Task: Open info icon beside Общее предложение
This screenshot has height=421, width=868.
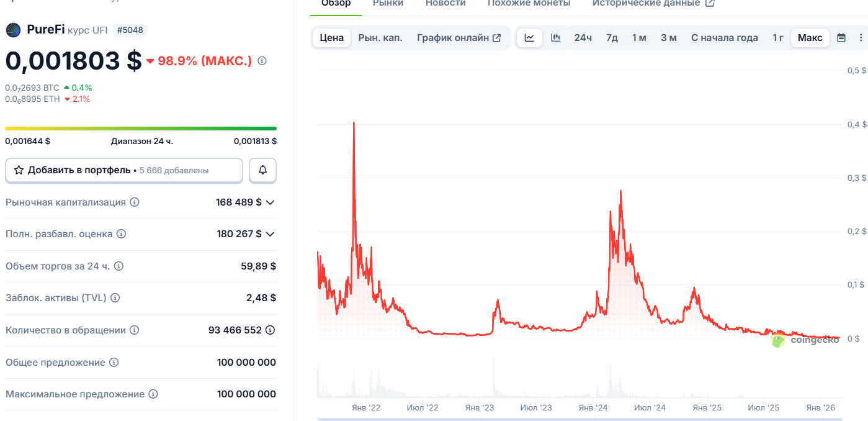Action: 114,362
